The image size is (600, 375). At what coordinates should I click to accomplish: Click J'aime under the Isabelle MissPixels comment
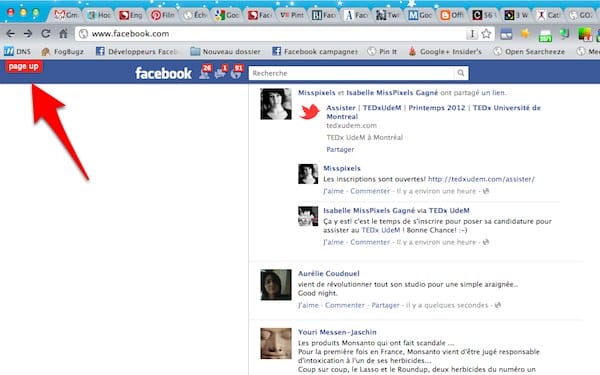pyautogui.click(x=333, y=242)
